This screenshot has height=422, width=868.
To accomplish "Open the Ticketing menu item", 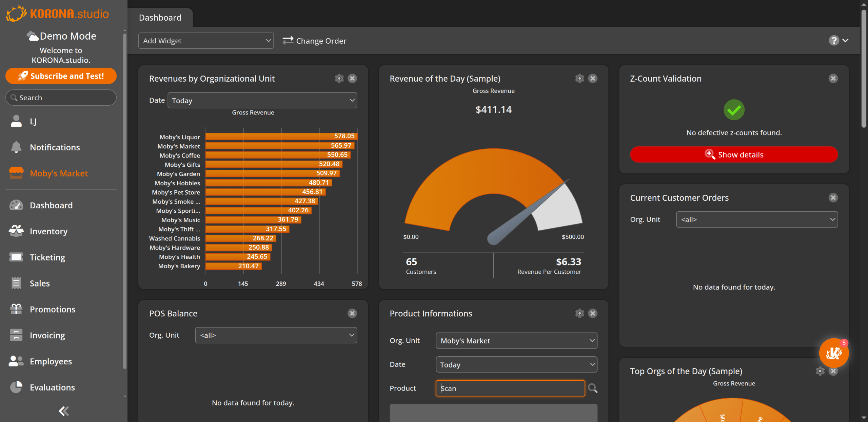I will pos(47,257).
